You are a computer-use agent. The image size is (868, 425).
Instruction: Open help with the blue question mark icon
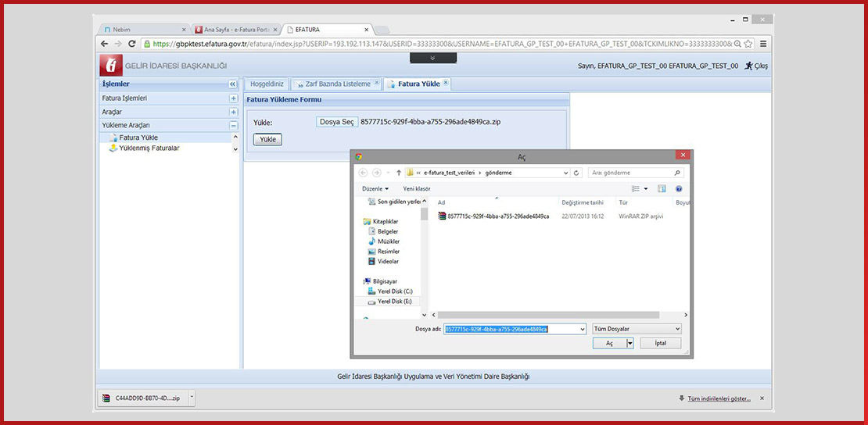(679, 189)
